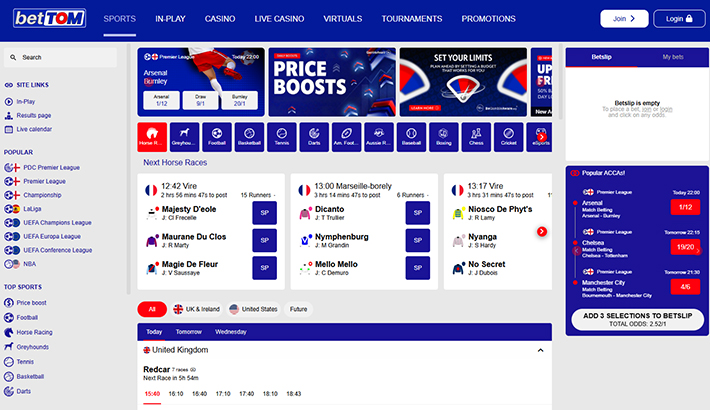
Task: Switch to the Wednesday races tab
Action: pyautogui.click(x=231, y=332)
